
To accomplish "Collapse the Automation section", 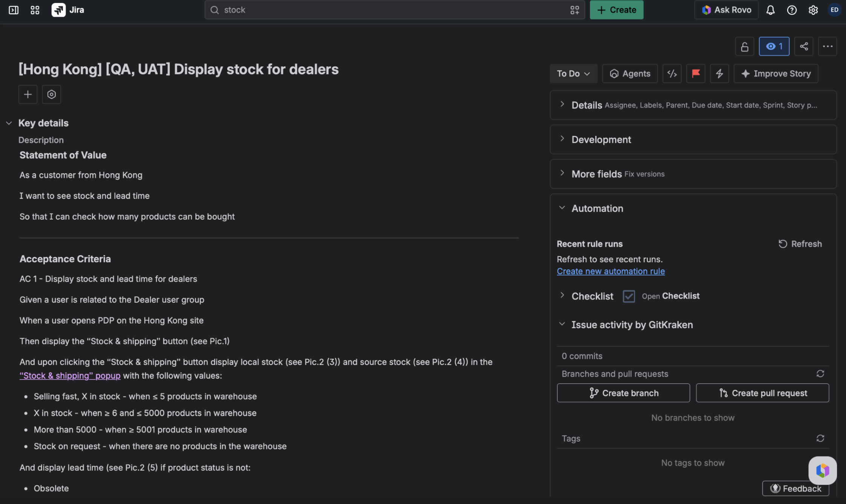I will (x=562, y=208).
